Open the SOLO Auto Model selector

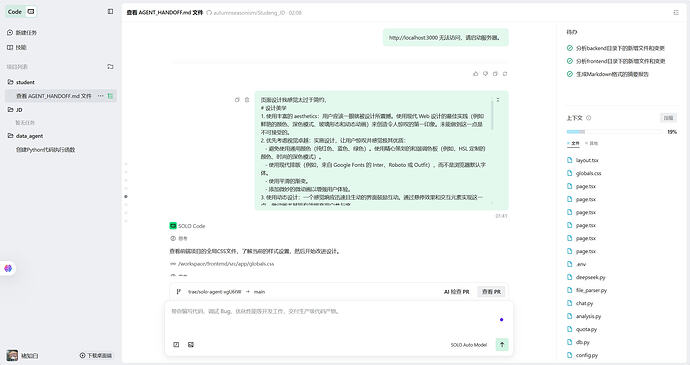[469, 345]
